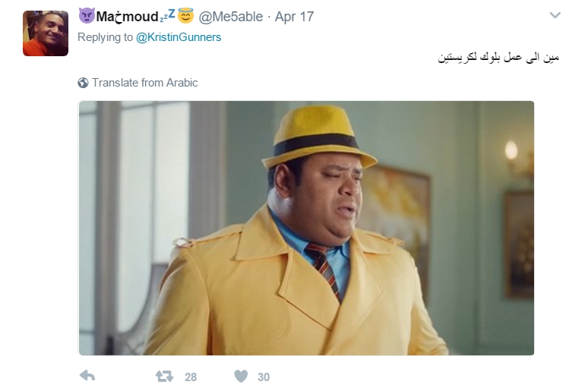588x388 pixels.
Task: Retweet this tweet using the retweet icon
Action: (x=164, y=376)
